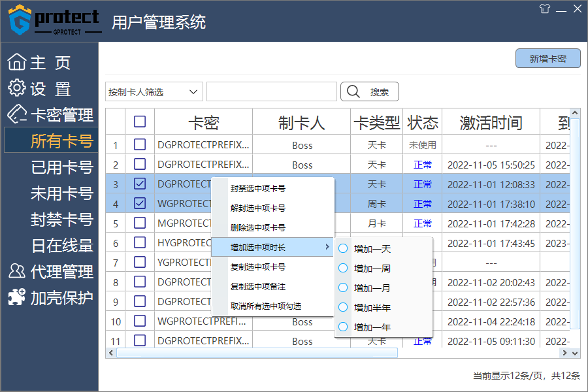Viewport: 588px width, 392px height.
Task: Open the 设置 gear icon
Action: tap(17, 88)
